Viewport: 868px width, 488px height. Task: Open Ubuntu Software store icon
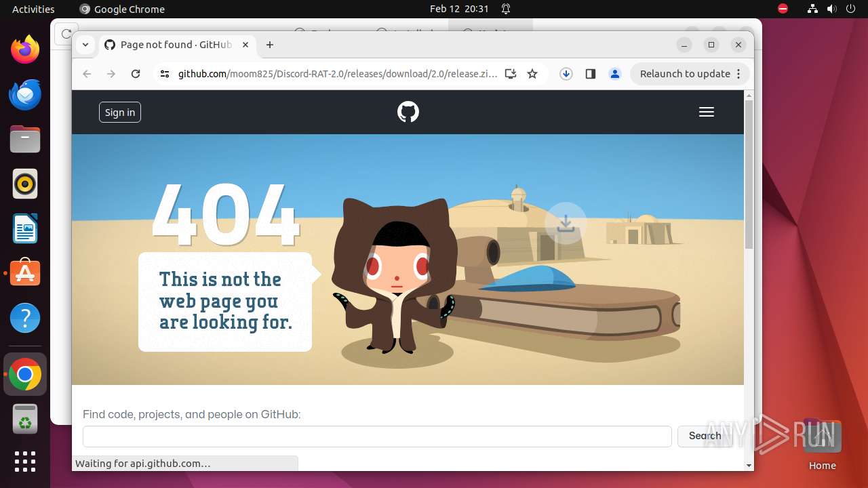point(25,273)
